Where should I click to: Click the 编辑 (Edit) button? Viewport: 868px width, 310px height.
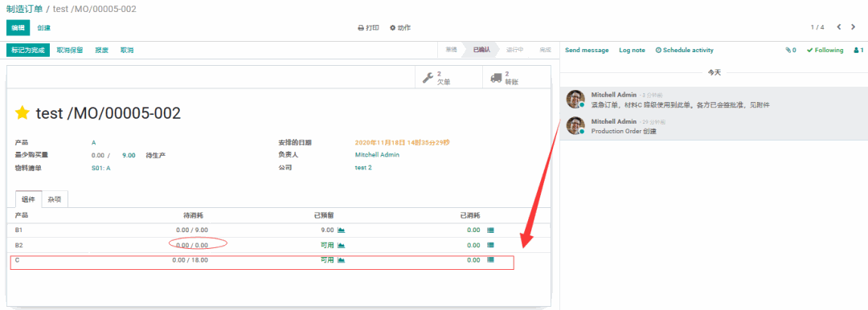coord(18,27)
